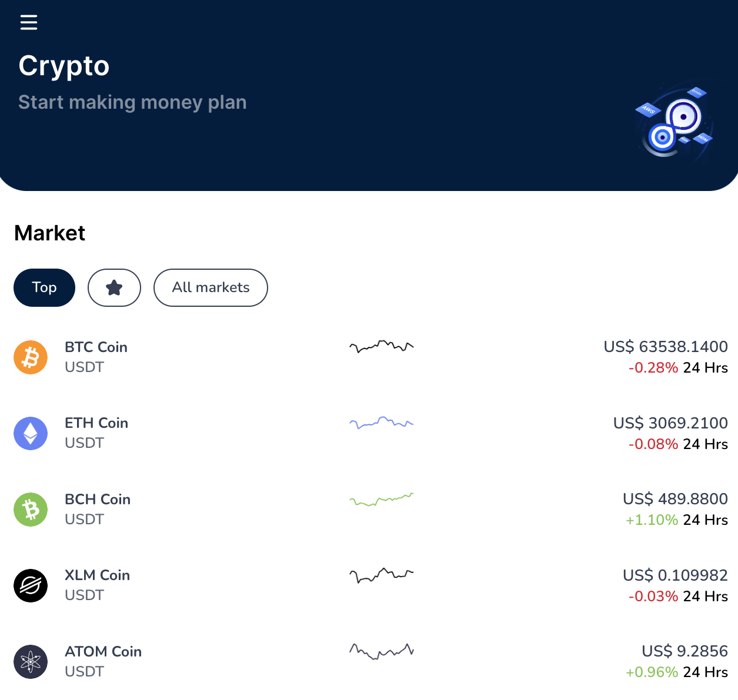Image resolution: width=738 pixels, height=700 pixels.
Task: Click the BTC Coin orange Bitcoin icon
Action: pos(30,357)
